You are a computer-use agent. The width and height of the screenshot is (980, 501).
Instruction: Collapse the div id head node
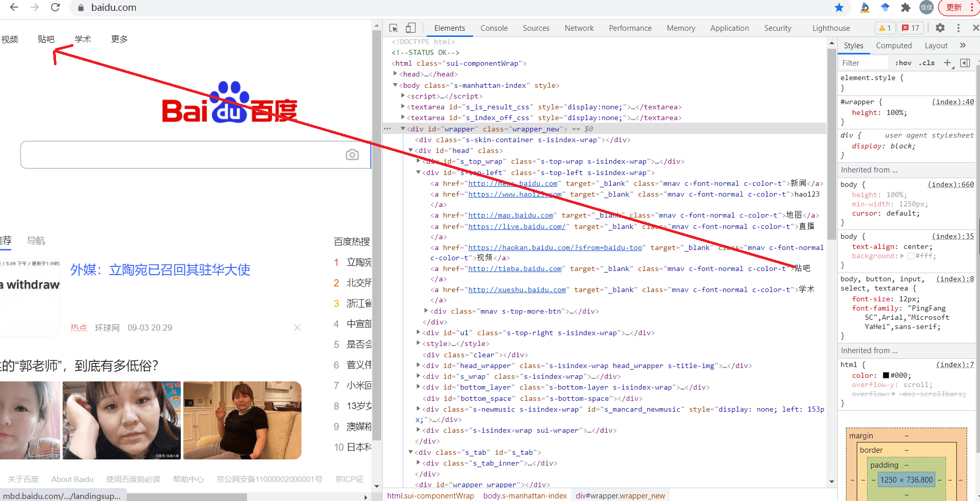tap(410, 150)
